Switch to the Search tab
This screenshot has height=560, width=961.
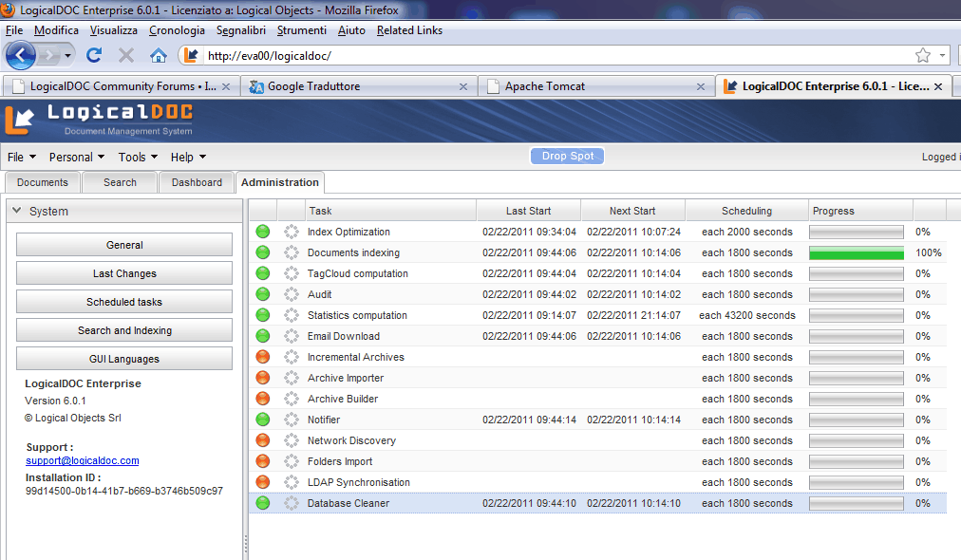coord(120,182)
